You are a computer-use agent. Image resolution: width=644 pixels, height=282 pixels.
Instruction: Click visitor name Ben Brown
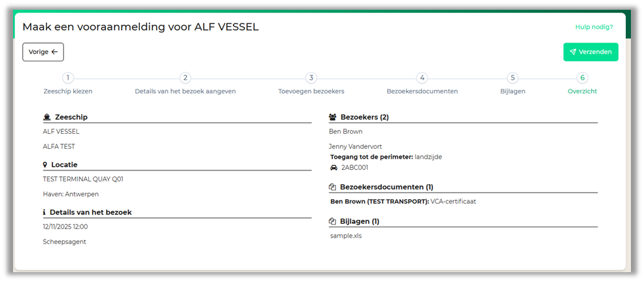coord(346,132)
